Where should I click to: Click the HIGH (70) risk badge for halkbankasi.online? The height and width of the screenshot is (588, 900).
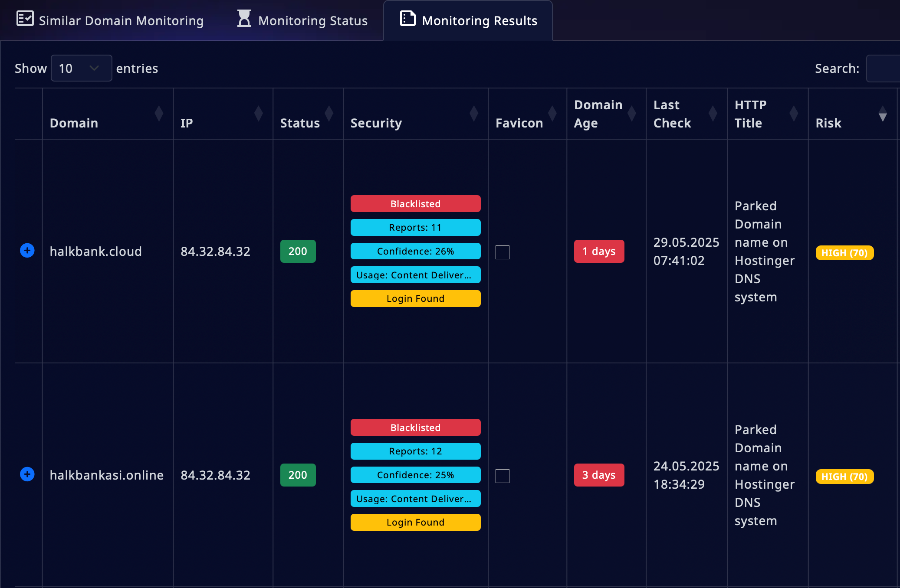844,477
